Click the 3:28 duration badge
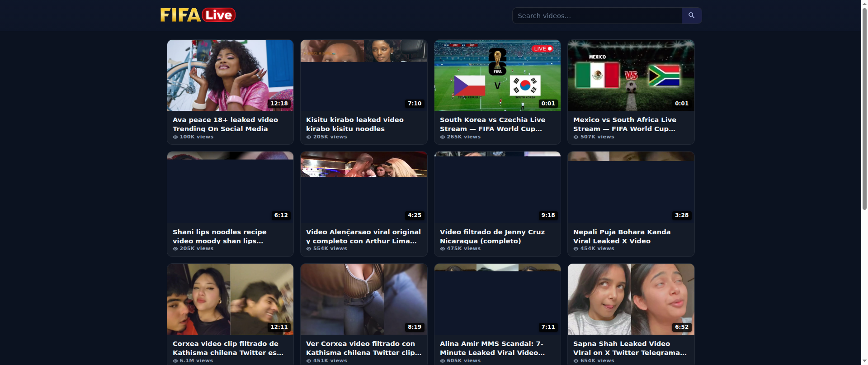Viewport: 868px width, 365px height. pyautogui.click(x=682, y=215)
